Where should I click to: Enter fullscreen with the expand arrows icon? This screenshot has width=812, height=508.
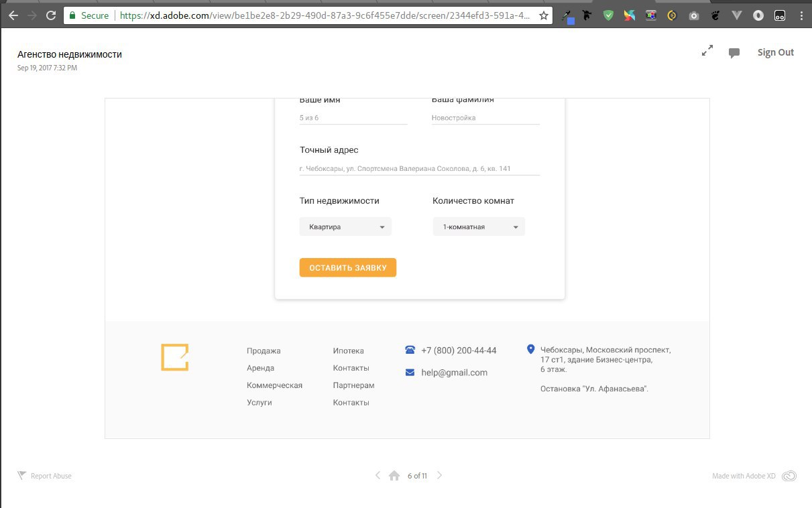707,51
